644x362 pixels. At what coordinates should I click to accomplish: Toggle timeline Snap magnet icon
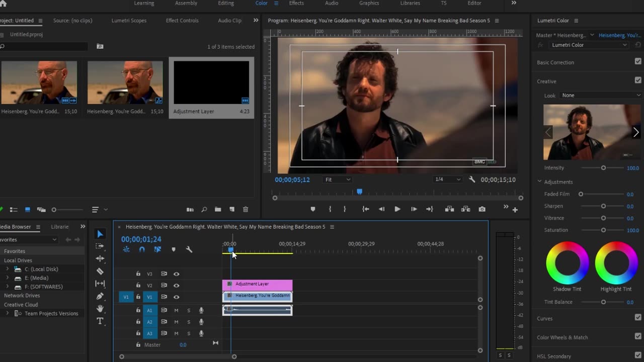pos(142,249)
